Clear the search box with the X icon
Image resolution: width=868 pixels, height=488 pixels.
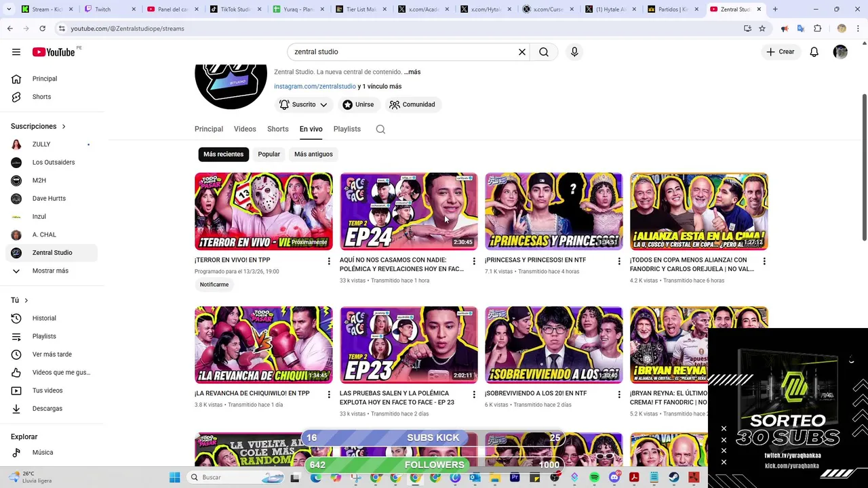point(522,52)
